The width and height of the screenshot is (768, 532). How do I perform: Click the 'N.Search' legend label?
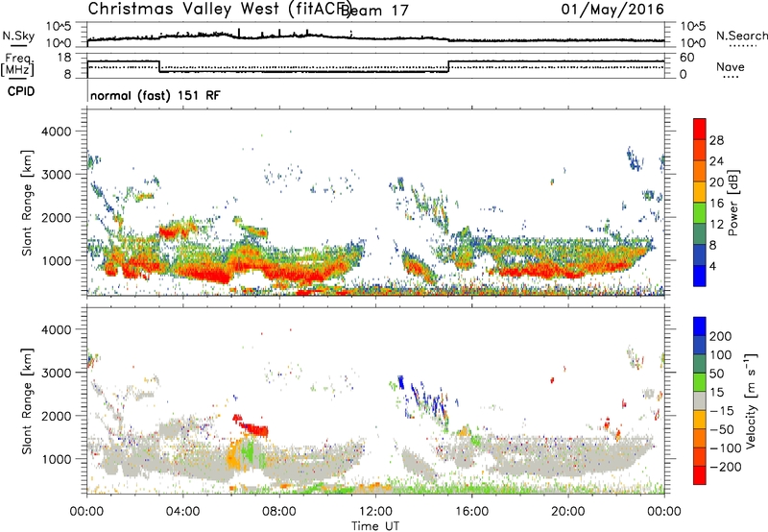coord(741,36)
